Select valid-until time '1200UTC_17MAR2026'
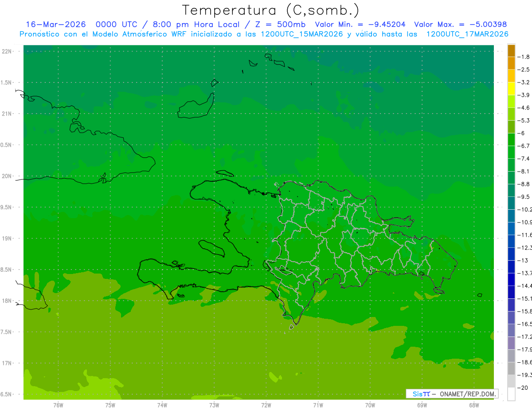The height and width of the screenshot is (411, 532). 467,34
